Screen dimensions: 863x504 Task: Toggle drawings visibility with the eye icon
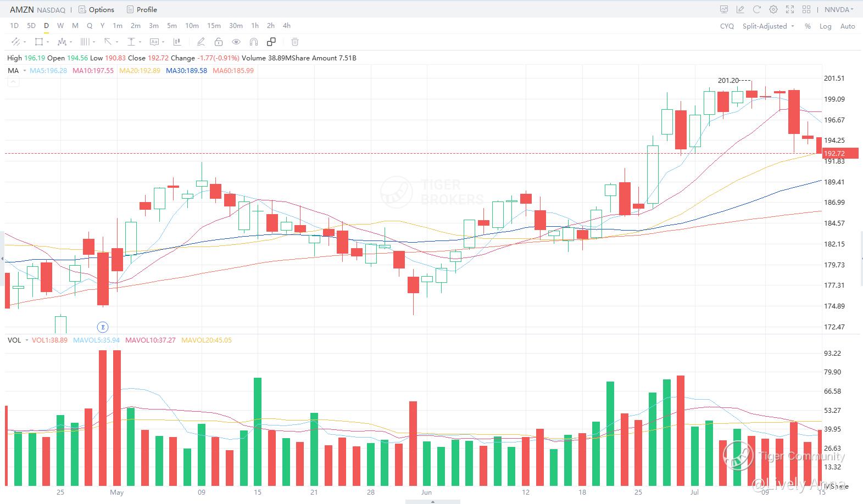click(236, 42)
